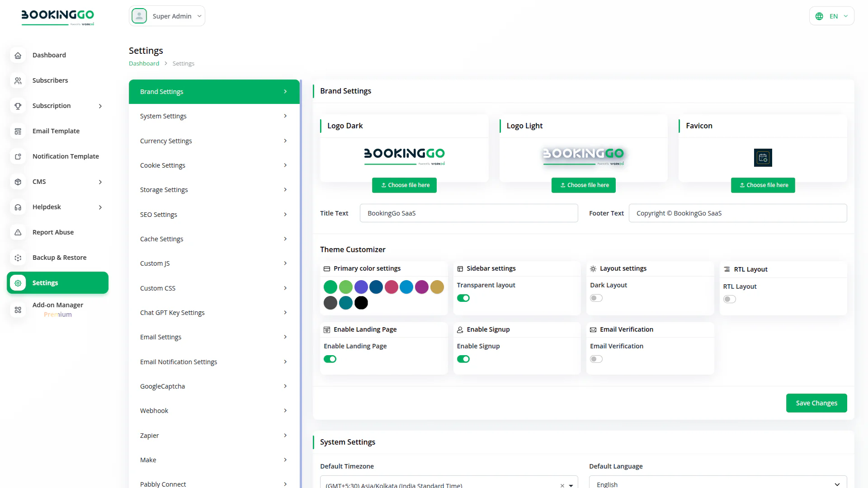Click the Add-on Manager grid icon
Screen dimensions: 868x488
click(18, 310)
